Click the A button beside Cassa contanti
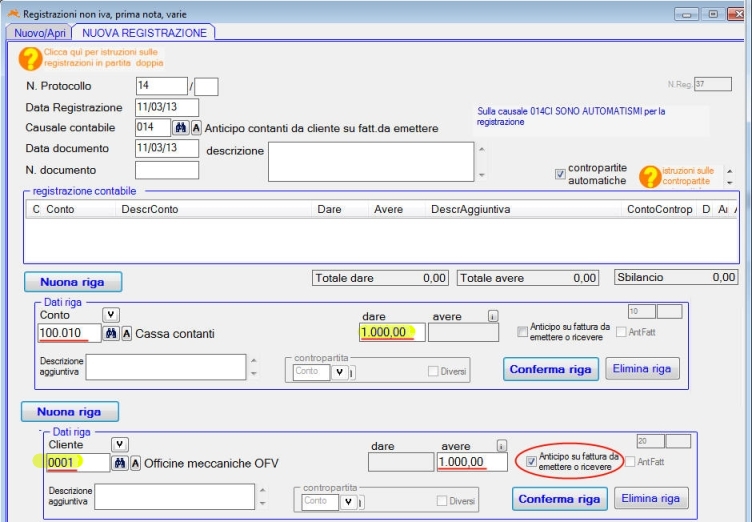Screen dimensions: 752x522 point(126,333)
